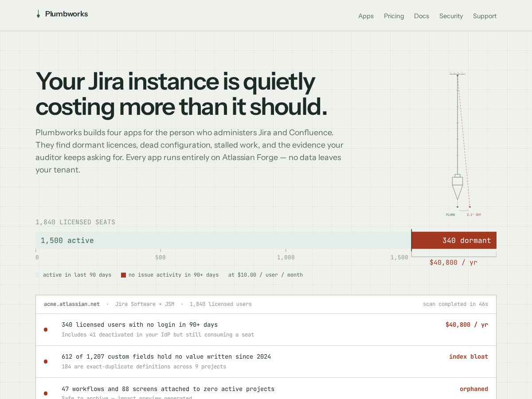Select the '340 dormant' red segment
Image resolution: width=532 pixels, height=399 pixels.
click(454, 240)
